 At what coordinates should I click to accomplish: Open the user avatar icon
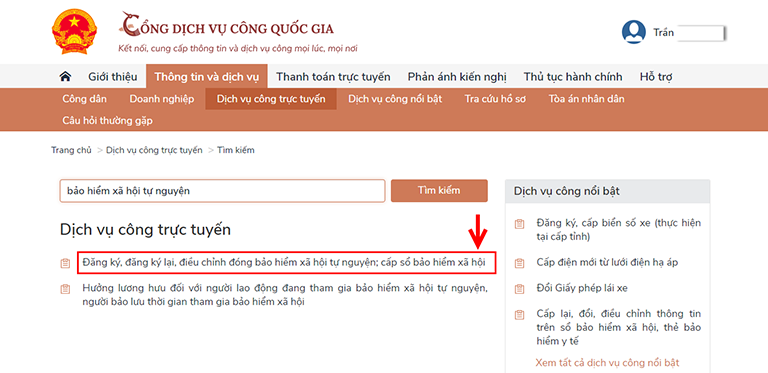pos(633,32)
